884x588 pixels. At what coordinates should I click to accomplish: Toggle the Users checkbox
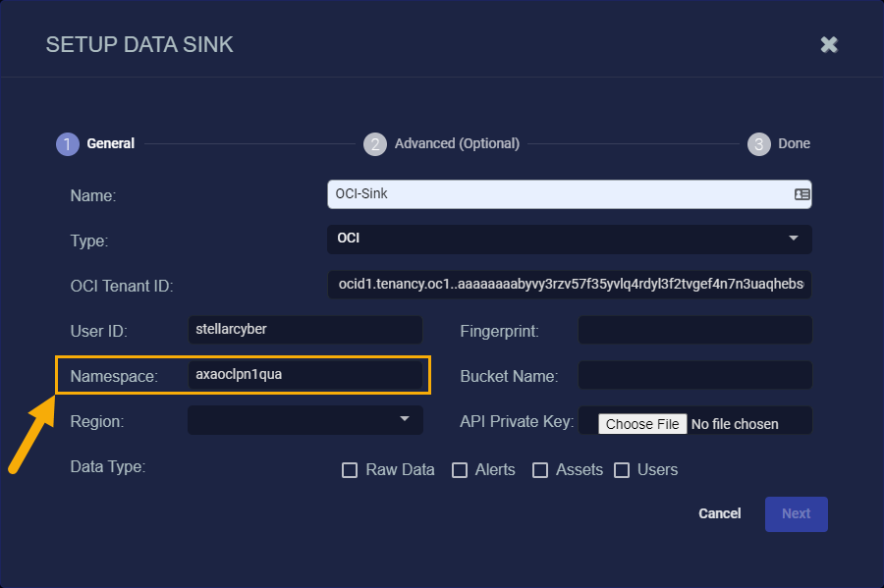pyautogui.click(x=622, y=470)
